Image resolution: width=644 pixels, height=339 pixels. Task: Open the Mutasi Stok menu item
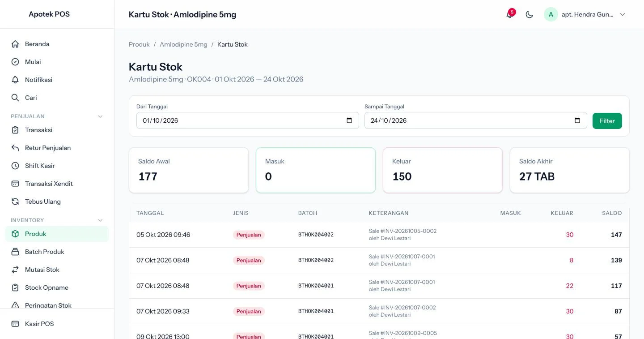pos(57,270)
